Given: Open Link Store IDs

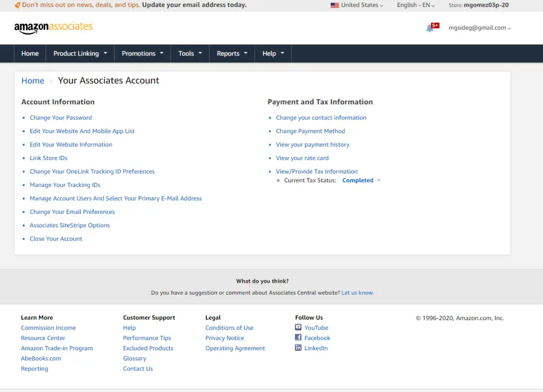Looking at the screenshot, I should [48, 158].
